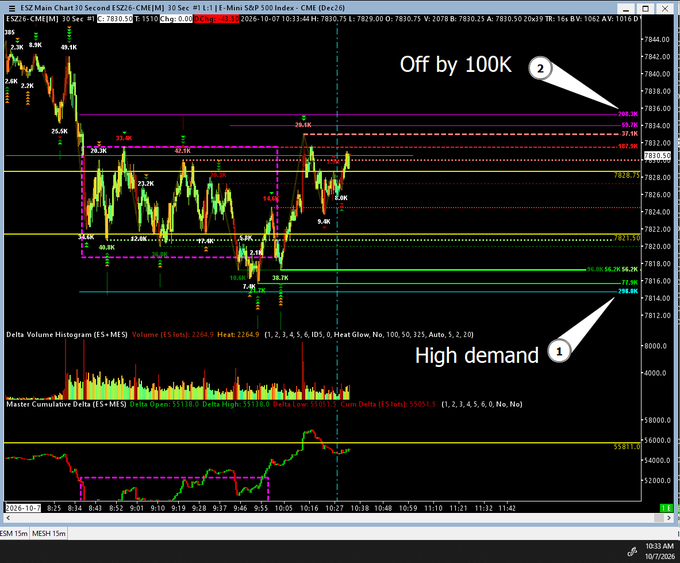680x563 pixels.
Task: Click the Delta Volume Histogram study label
Action: coord(67,334)
